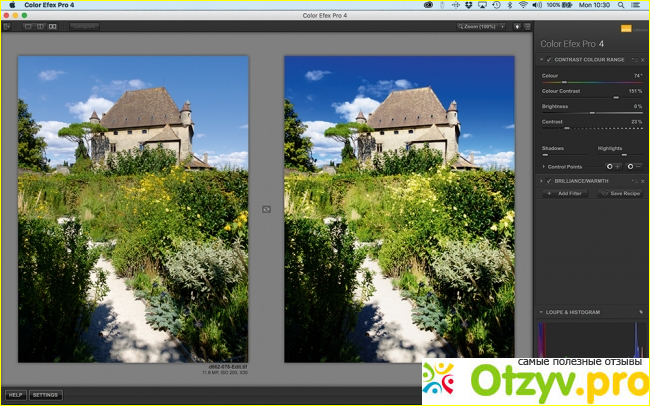This screenshot has width=650, height=406.
Task: Open the Color Efex Pro 4 menu
Action: pyautogui.click(x=50, y=5)
